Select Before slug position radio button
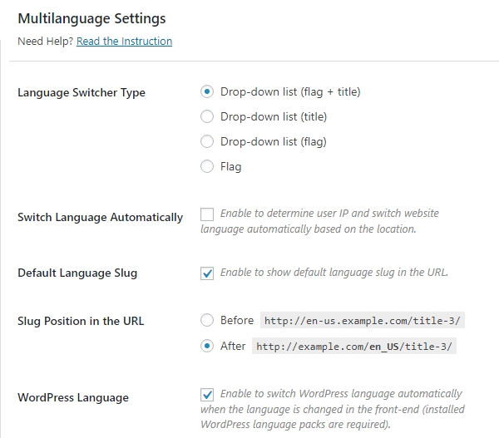The width and height of the screenshot is (504, 438). [x=207, y=320]
